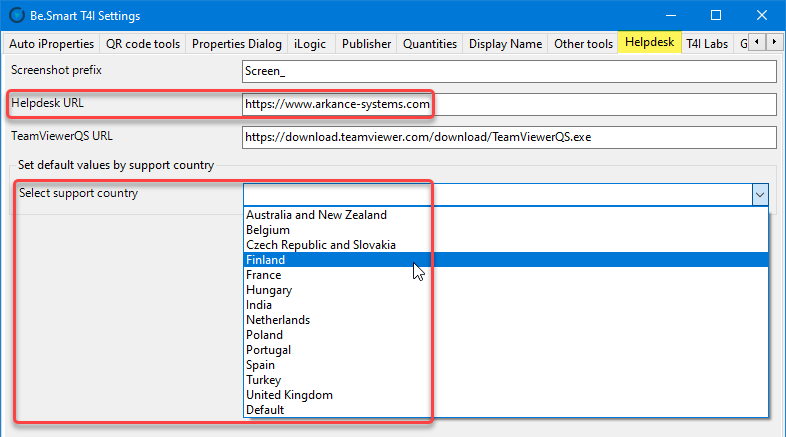This screenshot has width=786, height=437.
Task: Expand the Select support country dropdown arrow
Action: pos(760,195)
